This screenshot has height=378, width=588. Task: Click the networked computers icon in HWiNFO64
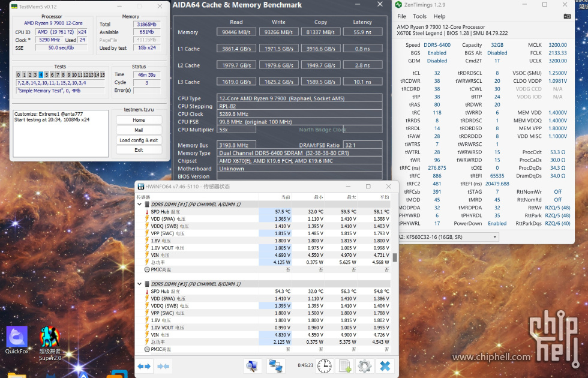point(275,365)
